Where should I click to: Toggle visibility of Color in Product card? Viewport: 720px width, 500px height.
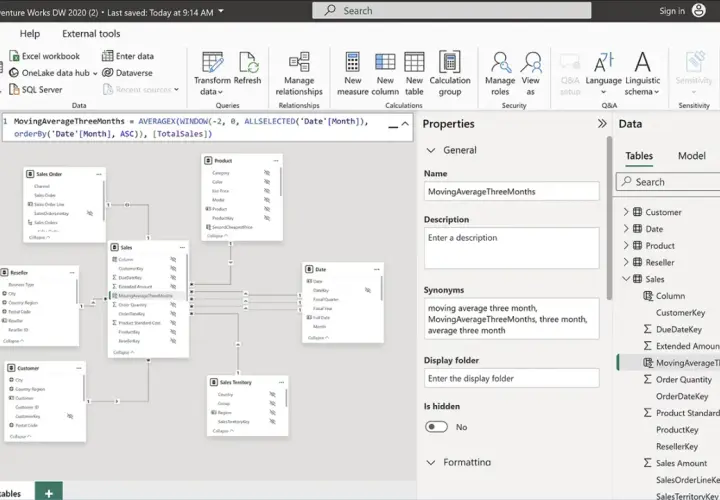[x=267, y=182]
